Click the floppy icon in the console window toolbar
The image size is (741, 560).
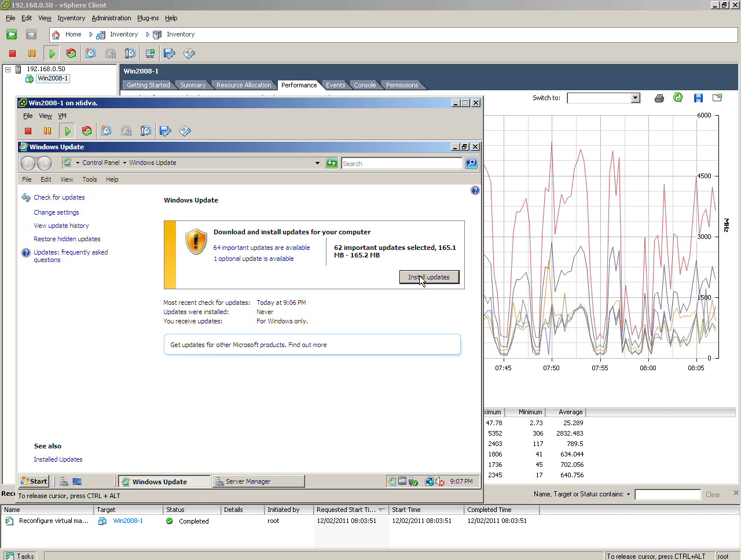click(x=166, y=131)
